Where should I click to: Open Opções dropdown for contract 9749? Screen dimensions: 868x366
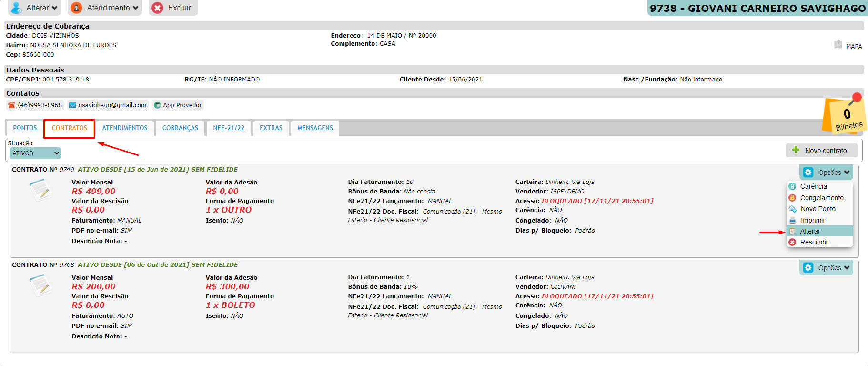826,173
